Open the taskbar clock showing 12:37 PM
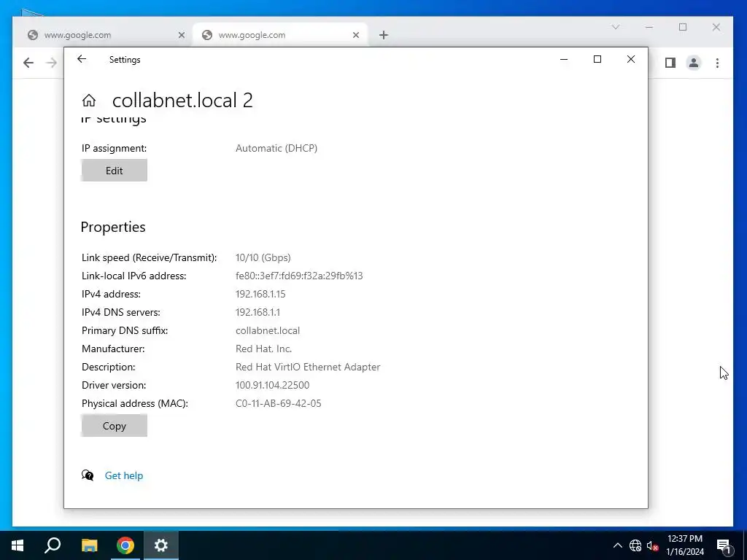The height and width of the screenshot is (560, 747). tap(684, 545)
